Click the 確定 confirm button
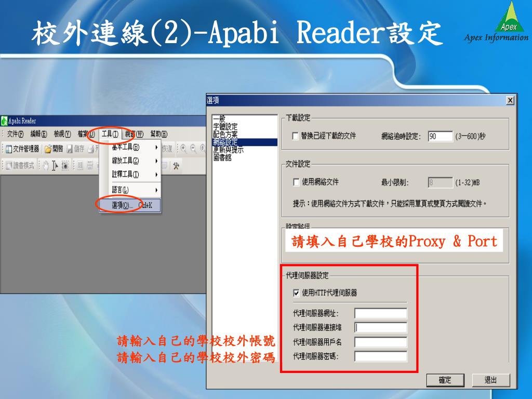Screen dimensions: 532x399 click(x=445, y=380)
